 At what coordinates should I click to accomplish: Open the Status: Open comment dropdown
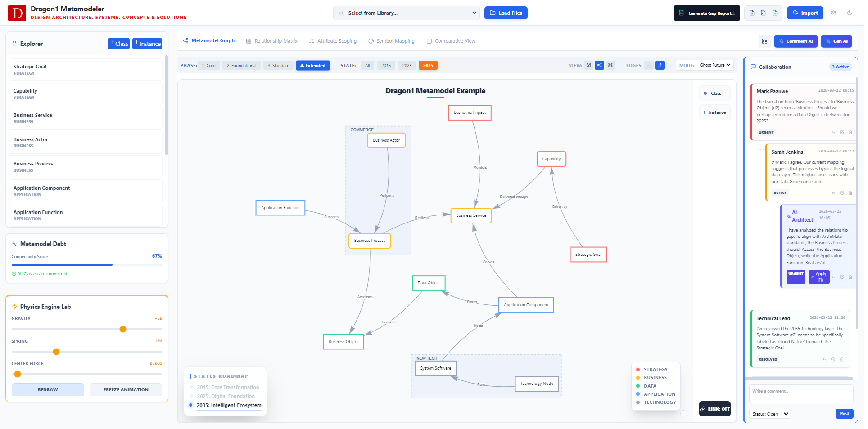770,414
